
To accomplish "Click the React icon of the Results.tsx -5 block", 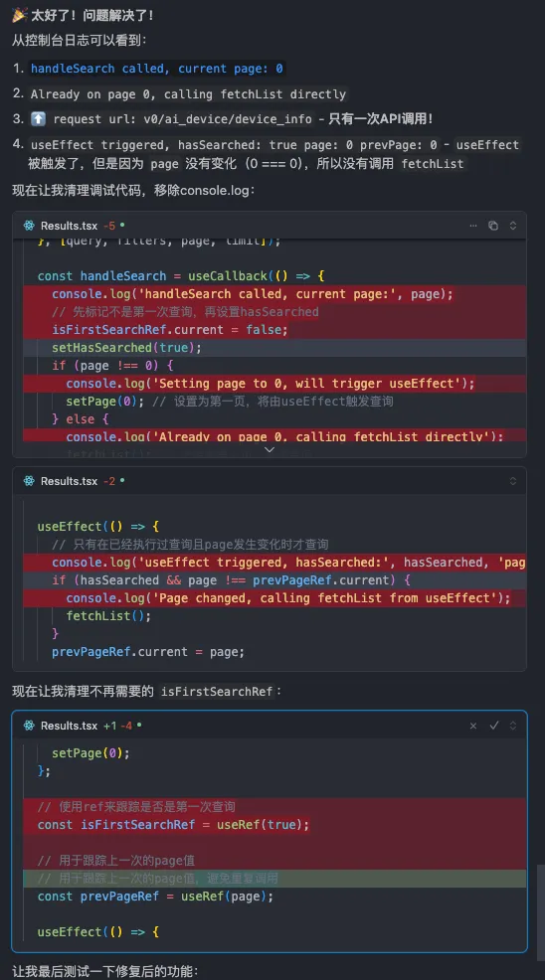I will [29, 226].
